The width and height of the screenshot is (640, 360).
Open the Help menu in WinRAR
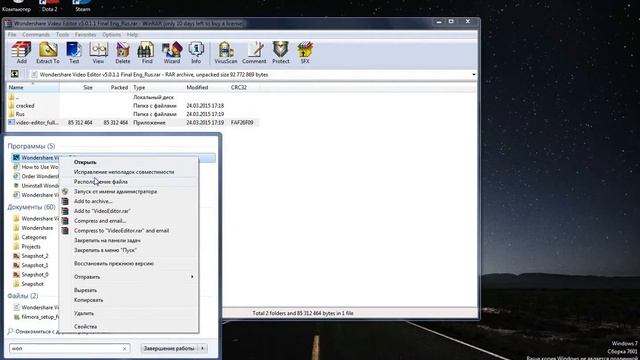pos(132,35)
